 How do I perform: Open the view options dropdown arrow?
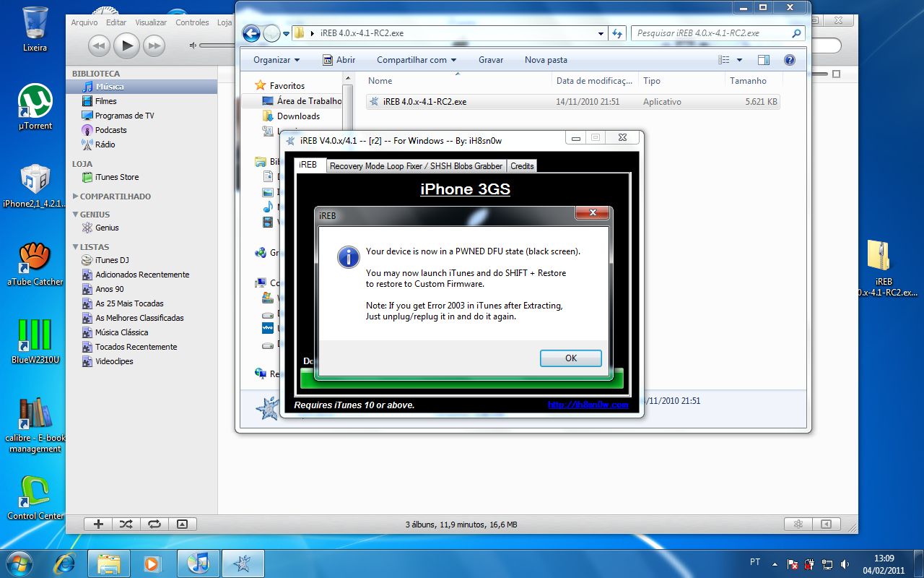[739, 60]
